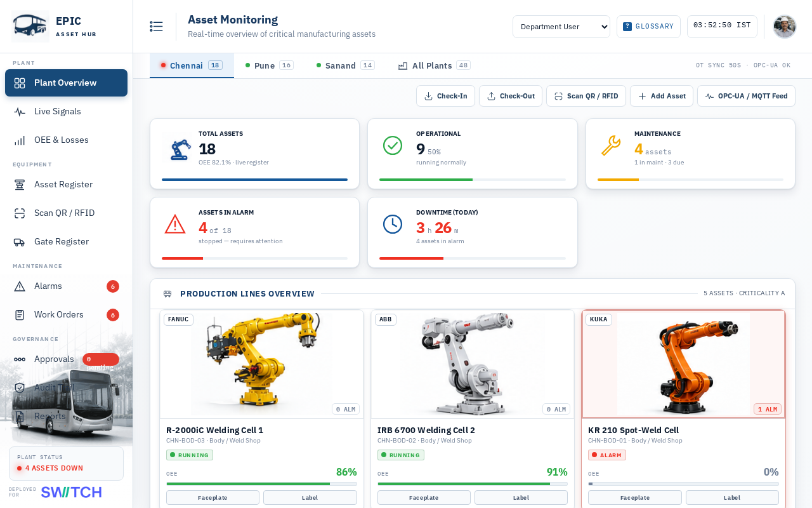The width and height of the screenshot is (812, 508).
Task: Expand the Department User dropdown
Action: point(561,27)
